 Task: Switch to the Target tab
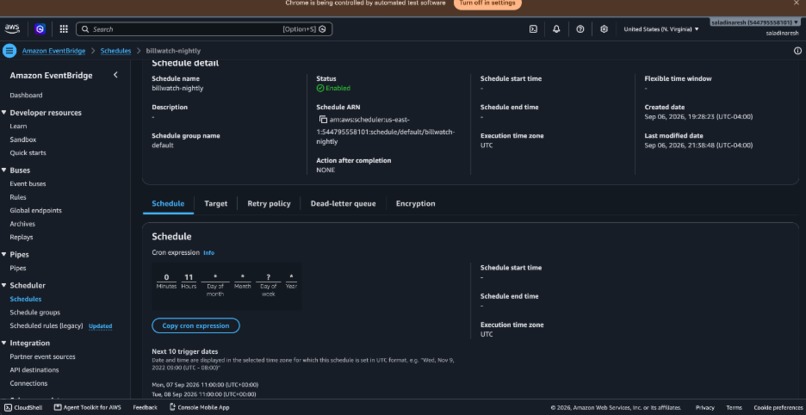pos(215,204)
